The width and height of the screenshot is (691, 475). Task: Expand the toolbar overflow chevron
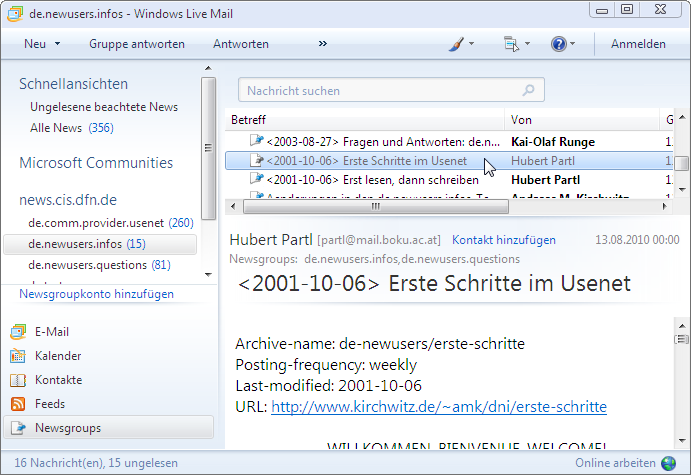tap(323, 44)
